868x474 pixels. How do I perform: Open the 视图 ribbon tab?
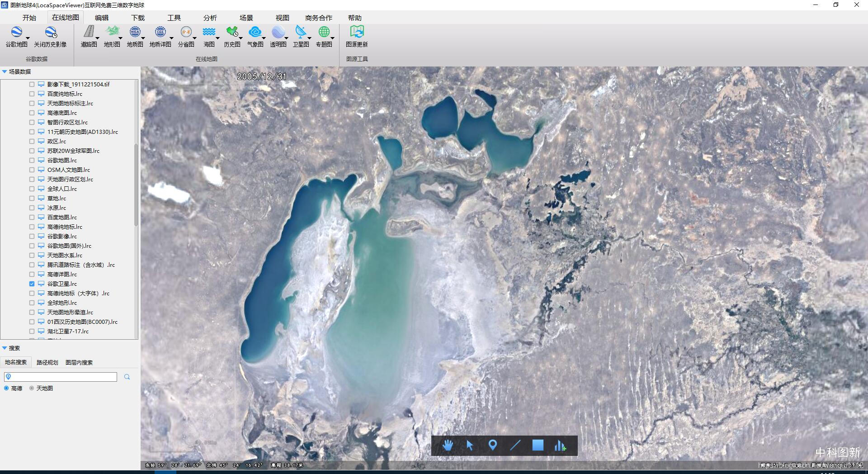tap(283, 18)
